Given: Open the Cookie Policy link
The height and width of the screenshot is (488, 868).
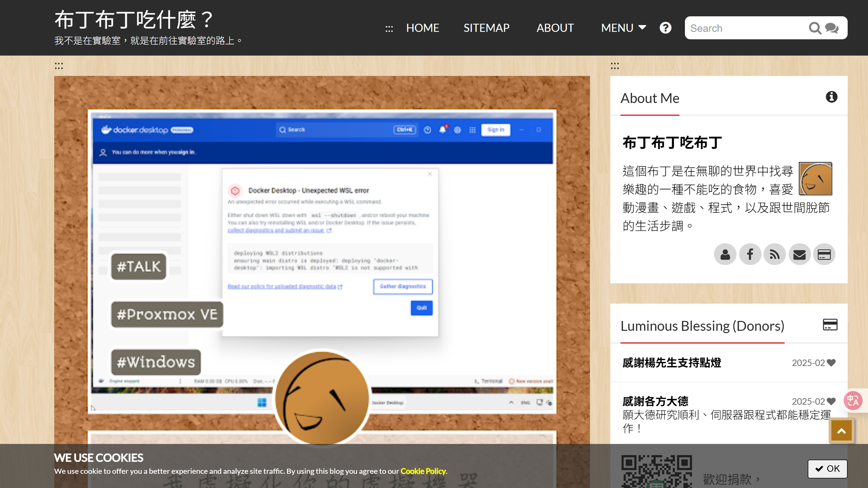Looking at the screenshot, I should 423,471.
